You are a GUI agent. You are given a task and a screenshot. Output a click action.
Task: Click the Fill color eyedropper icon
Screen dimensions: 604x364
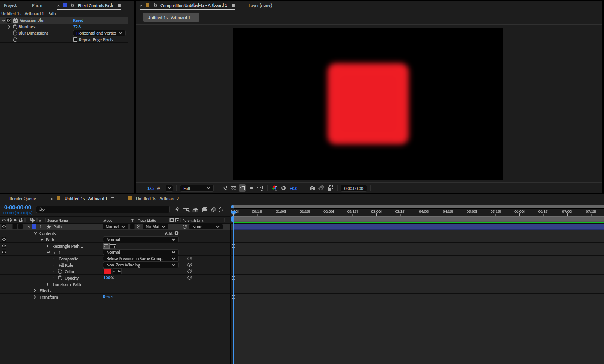tap(117, 271)
